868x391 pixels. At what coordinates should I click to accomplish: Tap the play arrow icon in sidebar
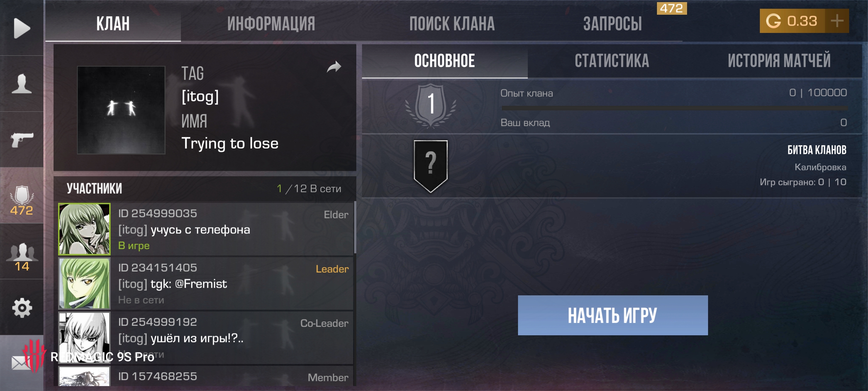[22, 28]
